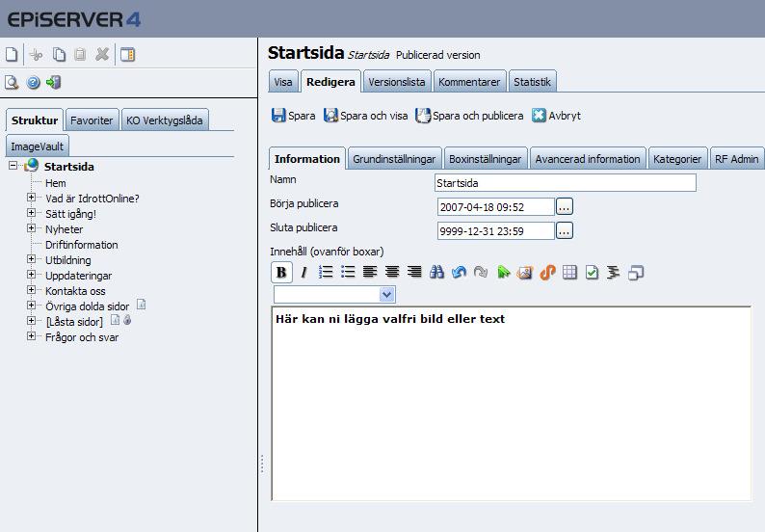Click the cut scissors icon
The height and width of the screenshot is (532, 765).
point(36,54)
